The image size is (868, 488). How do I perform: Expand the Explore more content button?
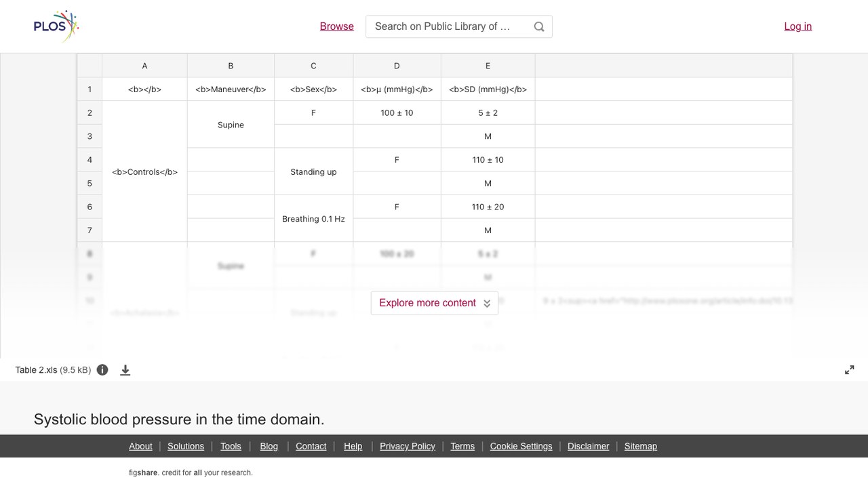click(435, 303)
